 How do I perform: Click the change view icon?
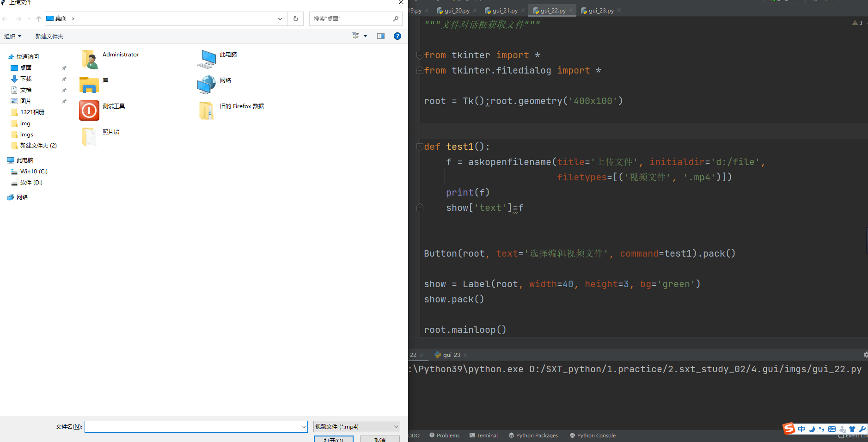point(355,36)
